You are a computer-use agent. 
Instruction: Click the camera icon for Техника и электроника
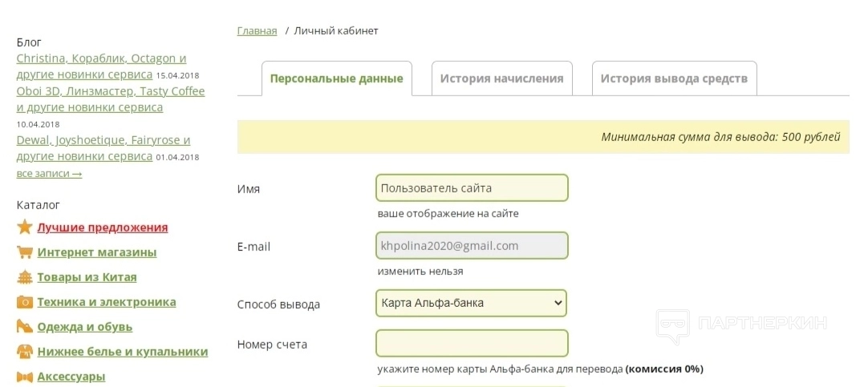[x=24, y=302]
